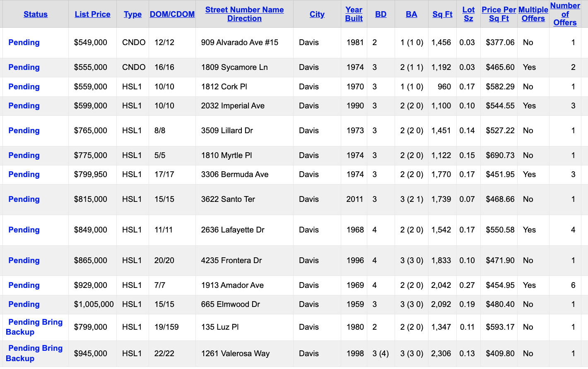Sort by City column header
The image size is (588, 369).
[x=317, y=14]
